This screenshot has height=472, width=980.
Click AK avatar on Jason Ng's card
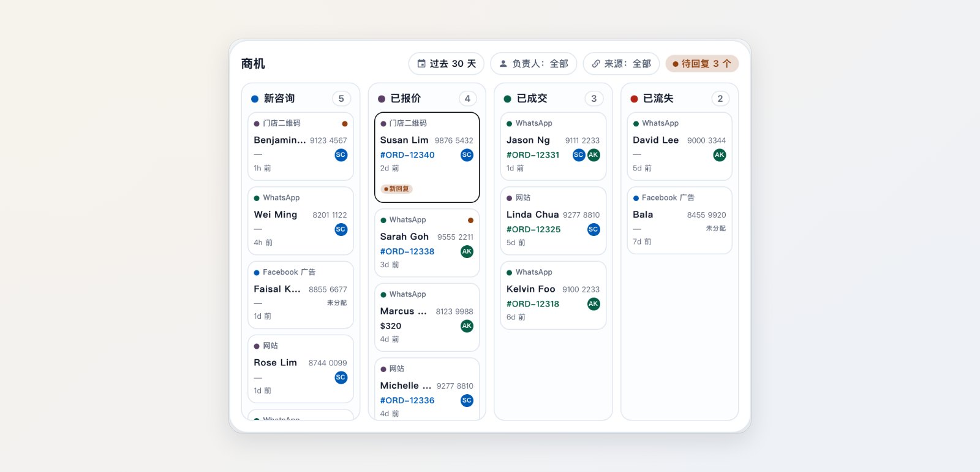(x=594, y=155)
